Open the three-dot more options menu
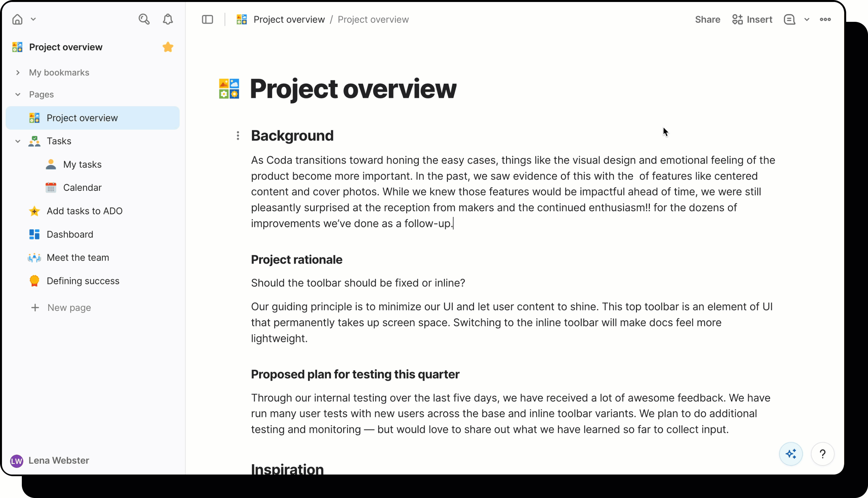The height and width of the screenshot is (498, 868). (x=825, y=20)
